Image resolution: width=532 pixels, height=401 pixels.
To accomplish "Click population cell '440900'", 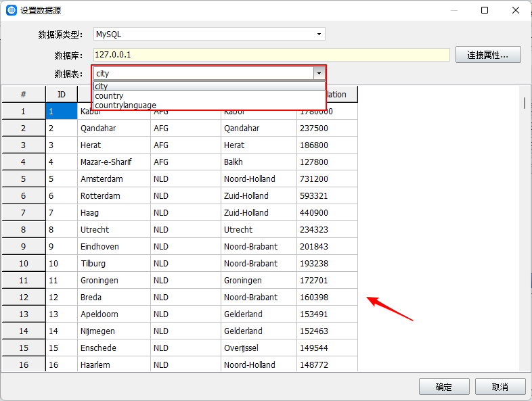I will pos(327,213).
